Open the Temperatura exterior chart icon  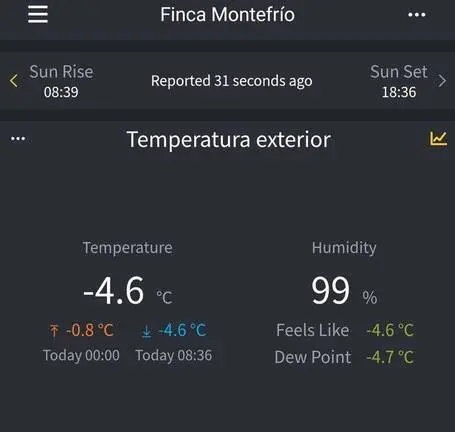point(438,139)
